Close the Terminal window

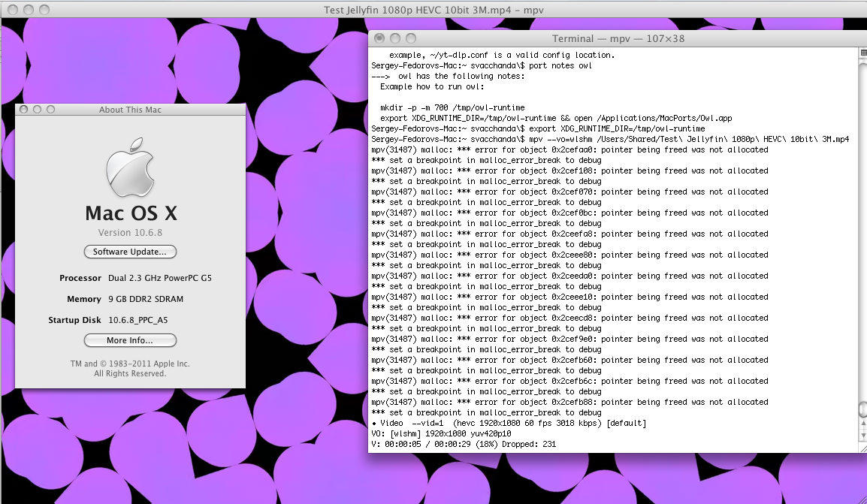379,38
